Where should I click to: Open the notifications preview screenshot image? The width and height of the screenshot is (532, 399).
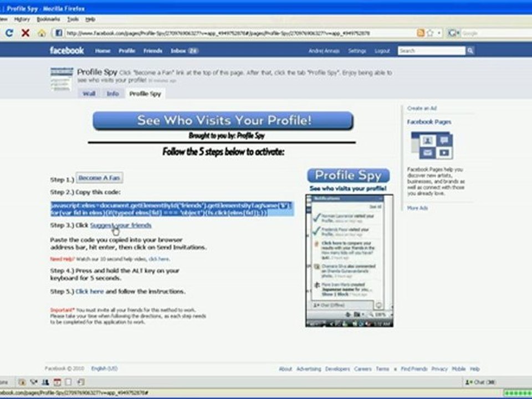pos(350,260)
